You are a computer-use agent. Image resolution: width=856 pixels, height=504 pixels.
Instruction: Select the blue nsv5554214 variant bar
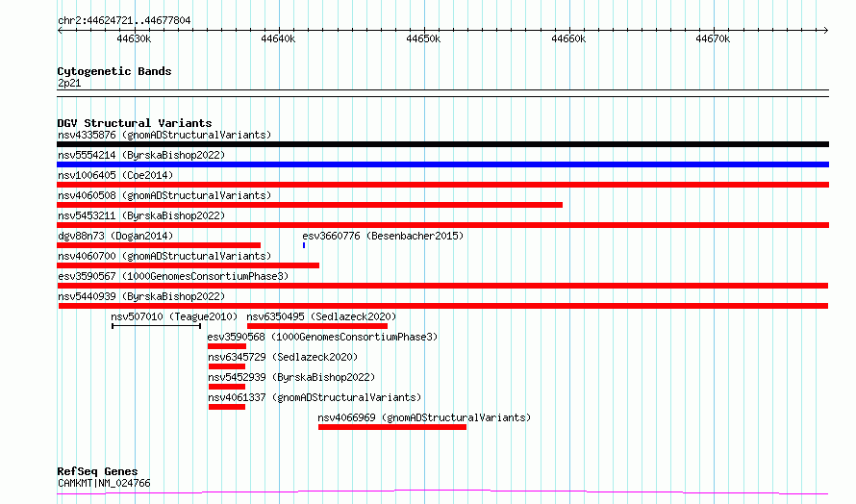[442, 164]
